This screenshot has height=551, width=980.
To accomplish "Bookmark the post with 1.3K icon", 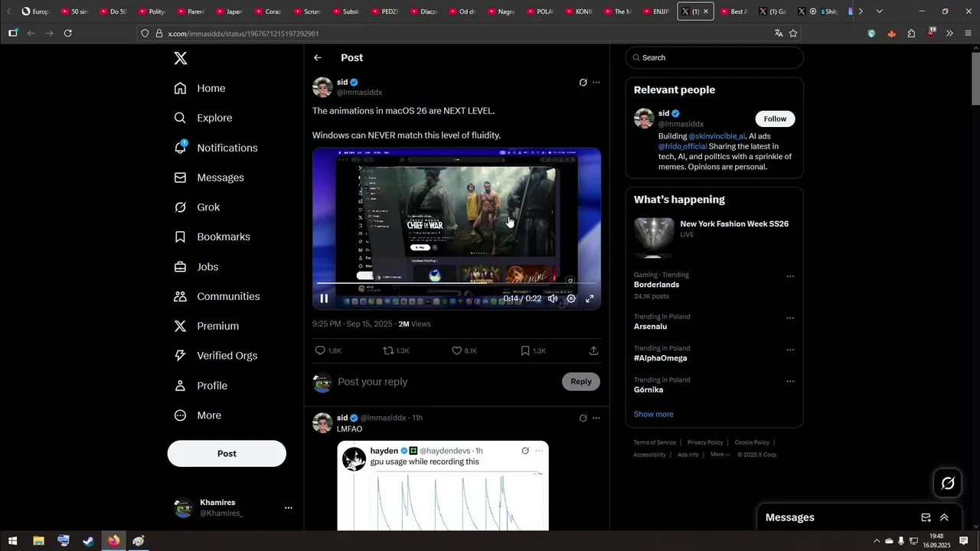I will click(533, 350).
